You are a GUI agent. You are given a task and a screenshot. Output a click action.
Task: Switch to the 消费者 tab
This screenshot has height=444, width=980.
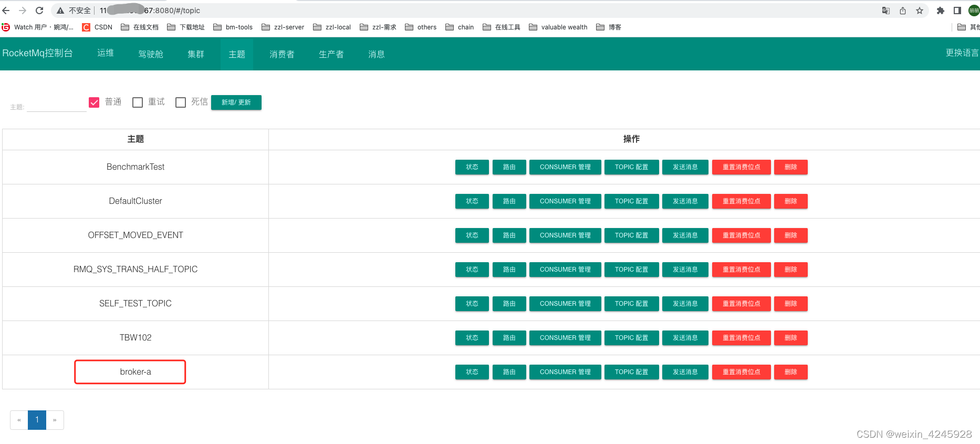point(282,54)
